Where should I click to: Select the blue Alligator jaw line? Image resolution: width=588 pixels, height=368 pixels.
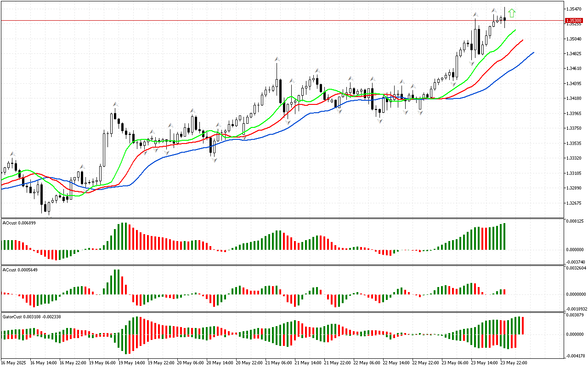click(x=519, y=63)
